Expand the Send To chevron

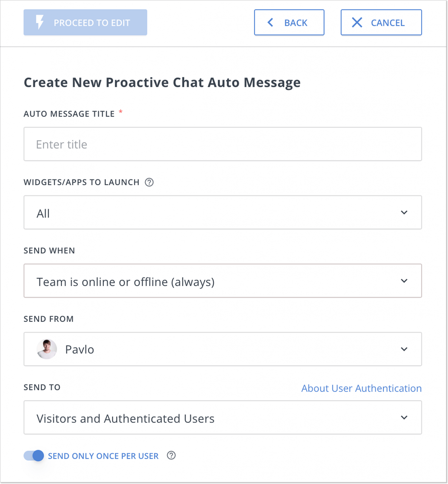(x=404, y=418)
